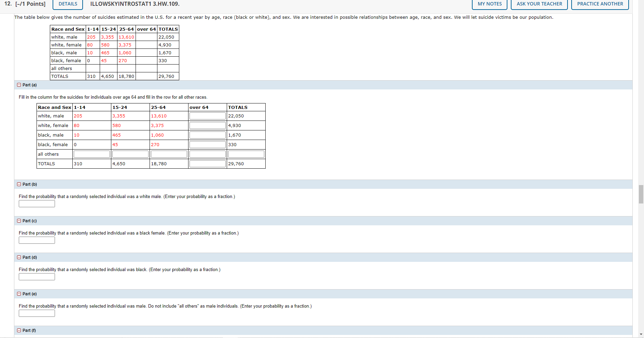This screenshot has width=644, height=338.
Task: Click ASK YOUR TEACHER
Action: pos(539,4)
